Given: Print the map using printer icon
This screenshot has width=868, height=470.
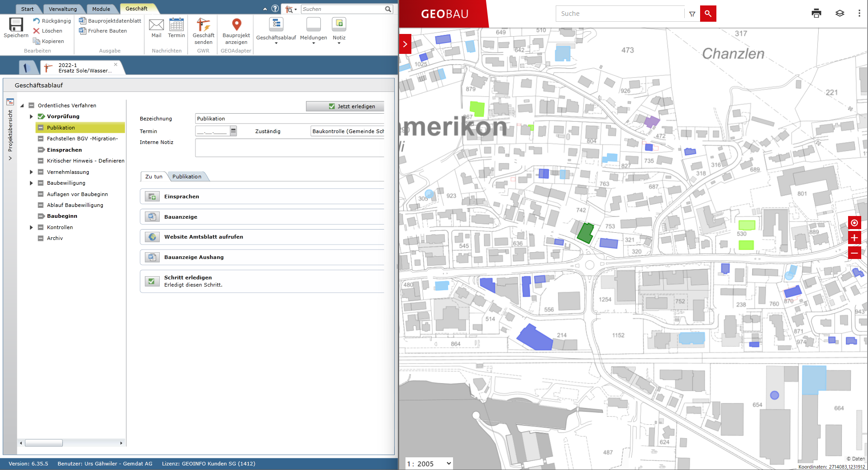Looking at the screenshot, I should pyautogui.click(x=816, y=14).
